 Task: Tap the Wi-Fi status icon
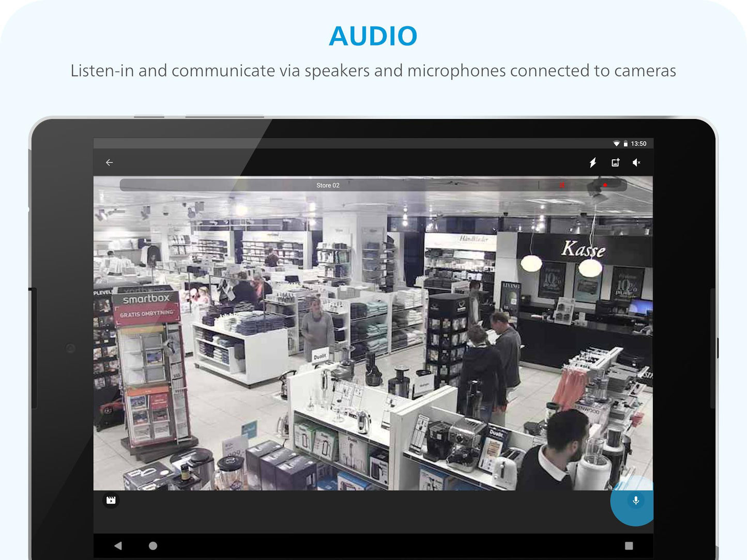pos(616,144)
